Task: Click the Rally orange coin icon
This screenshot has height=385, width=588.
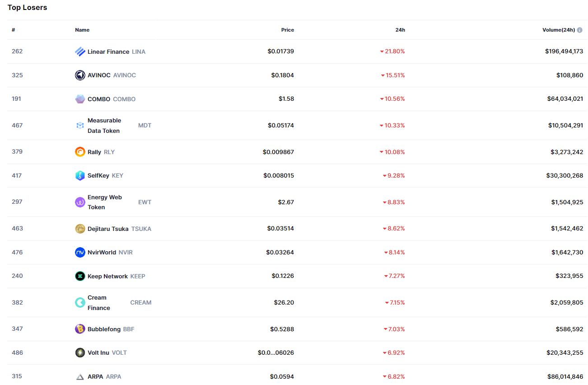Action: click(x=80, y=152)
